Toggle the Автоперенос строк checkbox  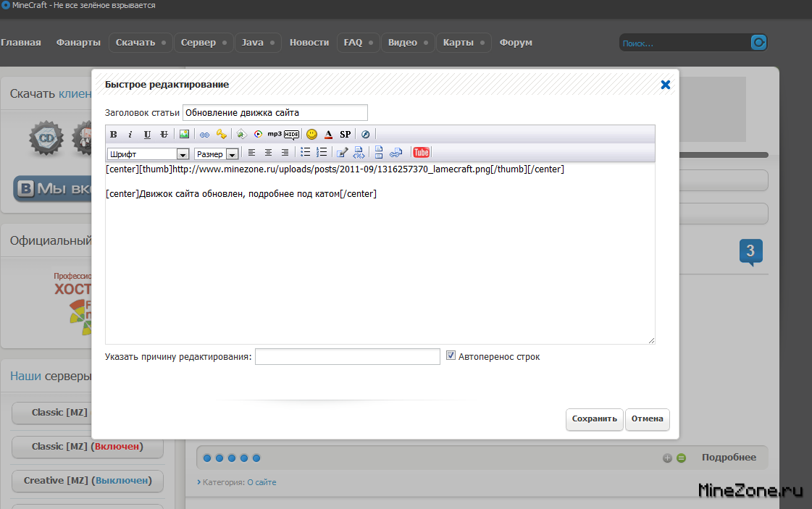(451, 356)
